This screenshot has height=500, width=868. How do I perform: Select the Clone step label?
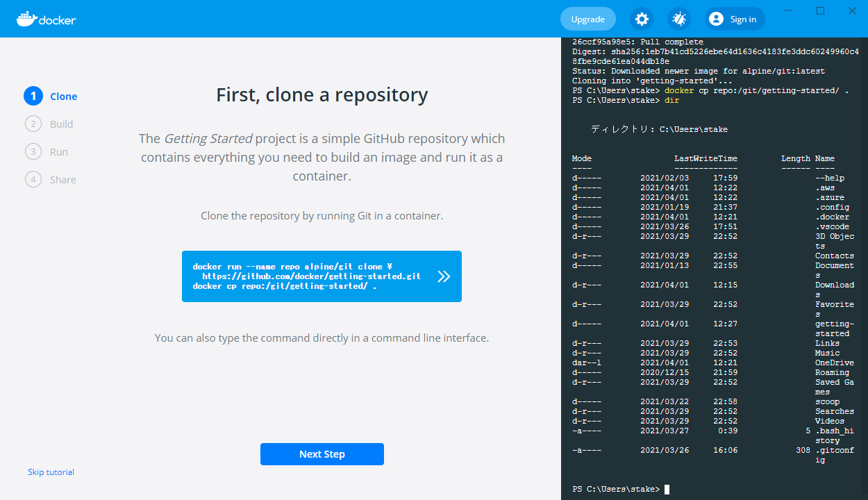point(64,97)
